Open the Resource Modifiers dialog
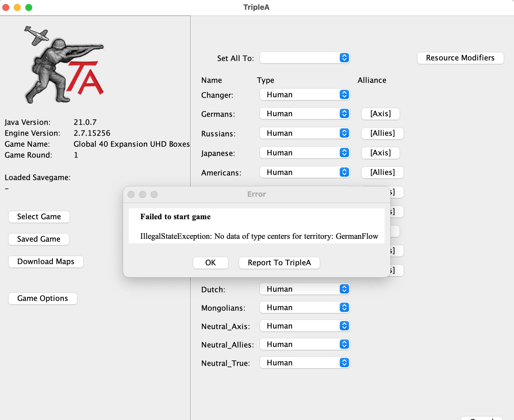 click(x=460, y=58)
